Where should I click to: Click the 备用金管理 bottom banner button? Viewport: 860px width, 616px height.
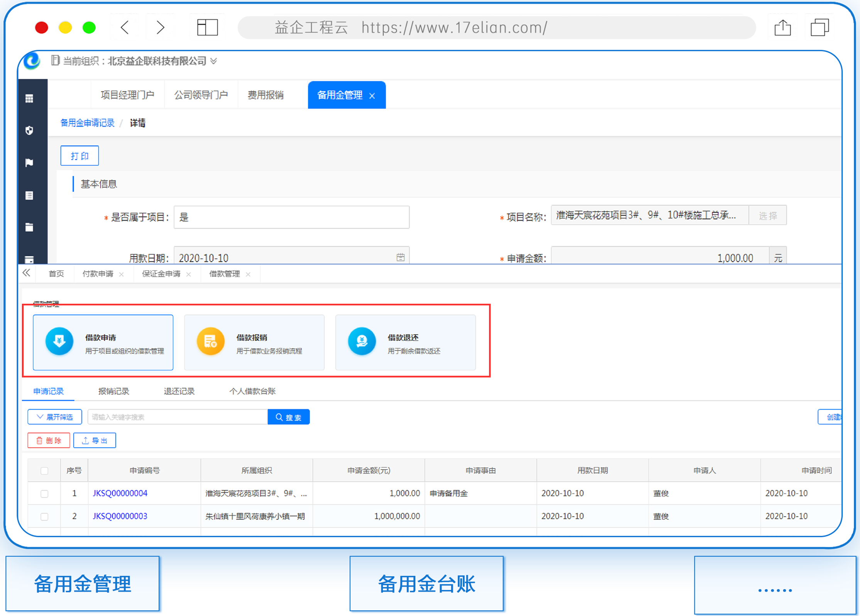coord(82,584)
